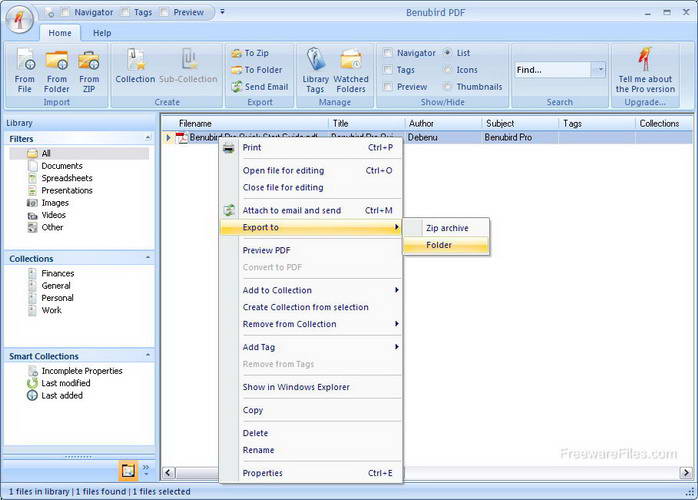Import from a ZIP archive
This screenshot has height=500, width=698.
click(89, 71)
